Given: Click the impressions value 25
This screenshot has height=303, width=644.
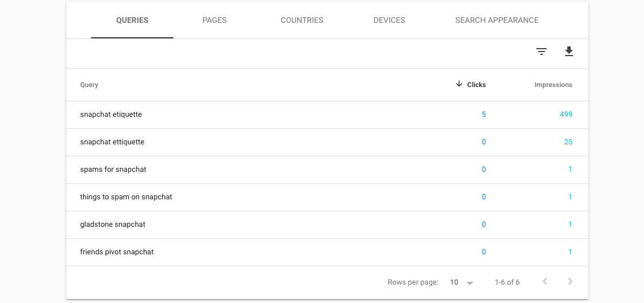Looking at the screenshot, I should [x=568, y=142].
